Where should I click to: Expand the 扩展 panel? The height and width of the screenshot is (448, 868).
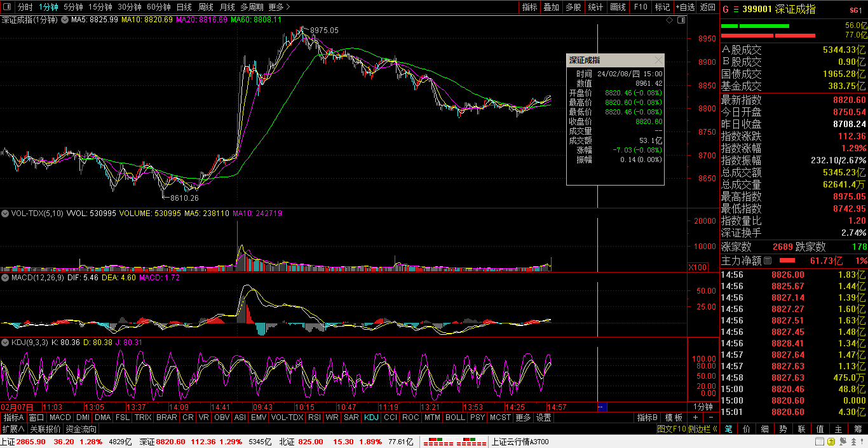[x=13, y=429]
